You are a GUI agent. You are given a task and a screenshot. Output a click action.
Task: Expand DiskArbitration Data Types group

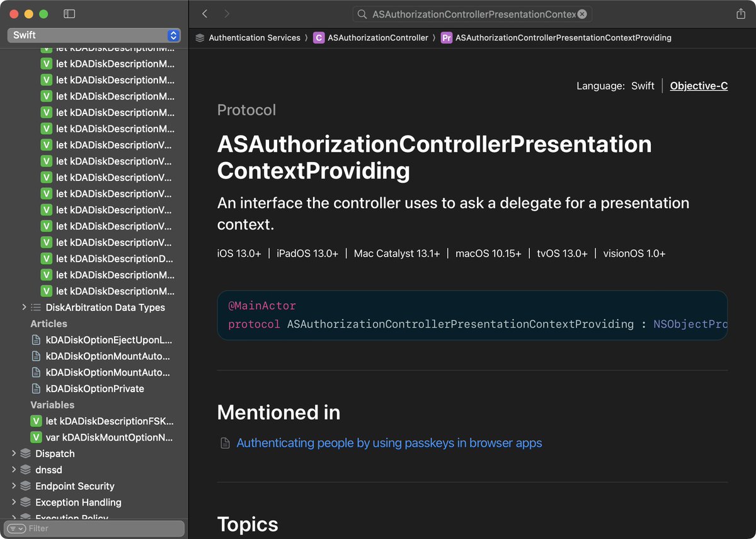(x=24, y=307)
